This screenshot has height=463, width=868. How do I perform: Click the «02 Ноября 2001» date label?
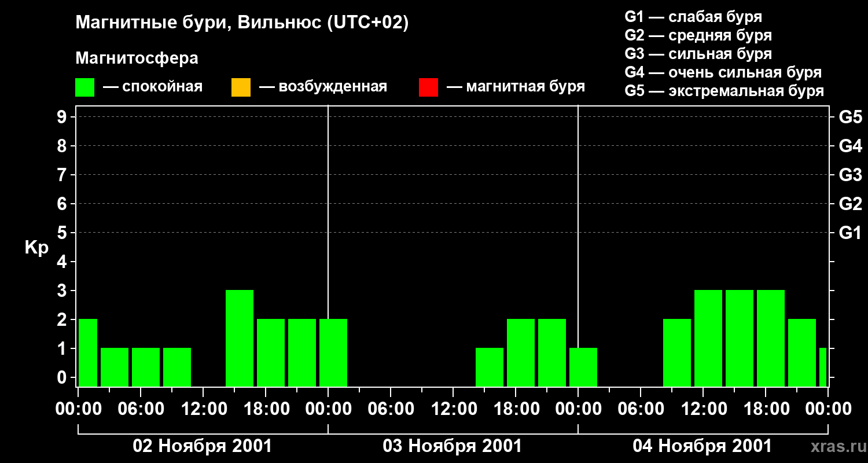(203, 446)
